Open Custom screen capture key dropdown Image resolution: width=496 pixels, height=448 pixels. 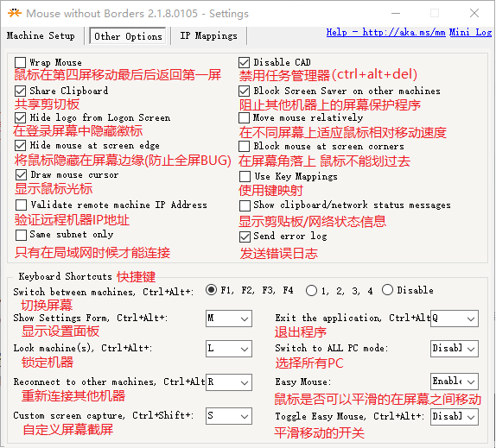(x=229, y=416)
